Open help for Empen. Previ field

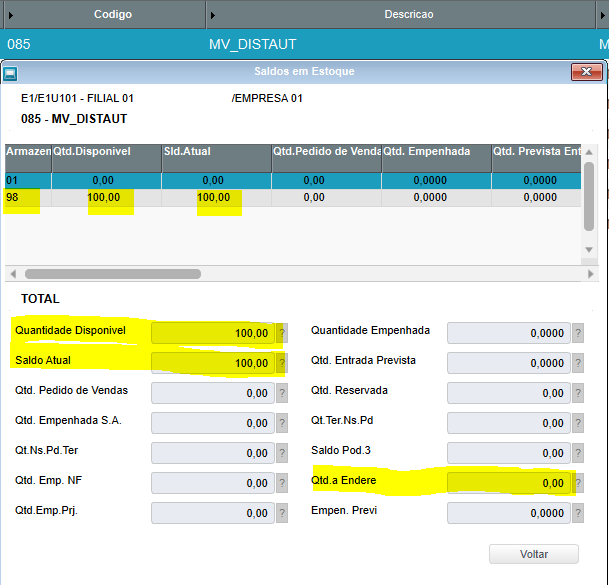point(578,513)
